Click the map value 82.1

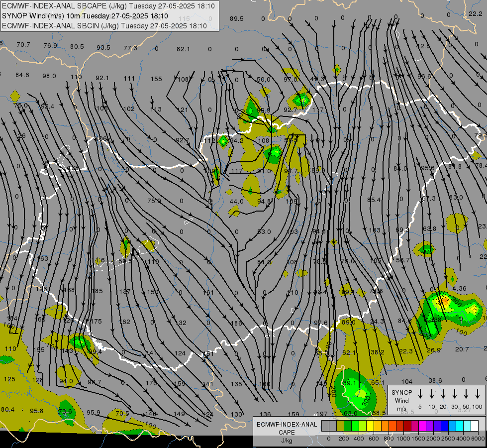[x=183, y=49]
